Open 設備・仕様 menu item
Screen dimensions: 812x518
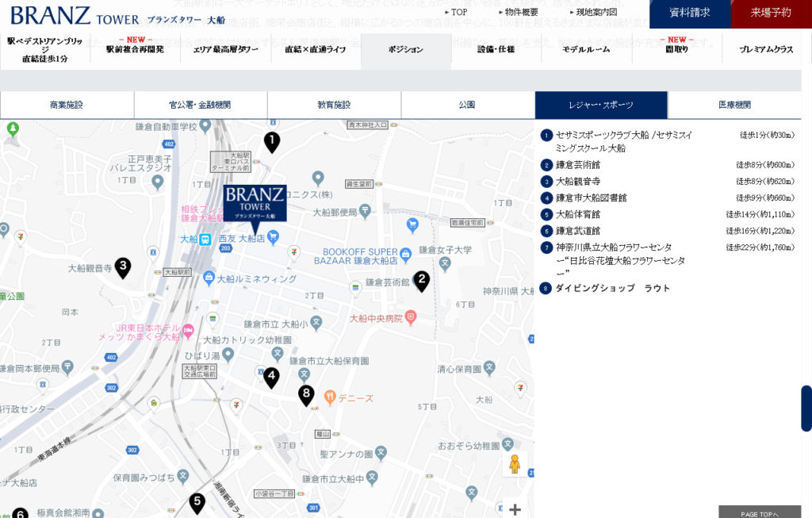[496, 50]
